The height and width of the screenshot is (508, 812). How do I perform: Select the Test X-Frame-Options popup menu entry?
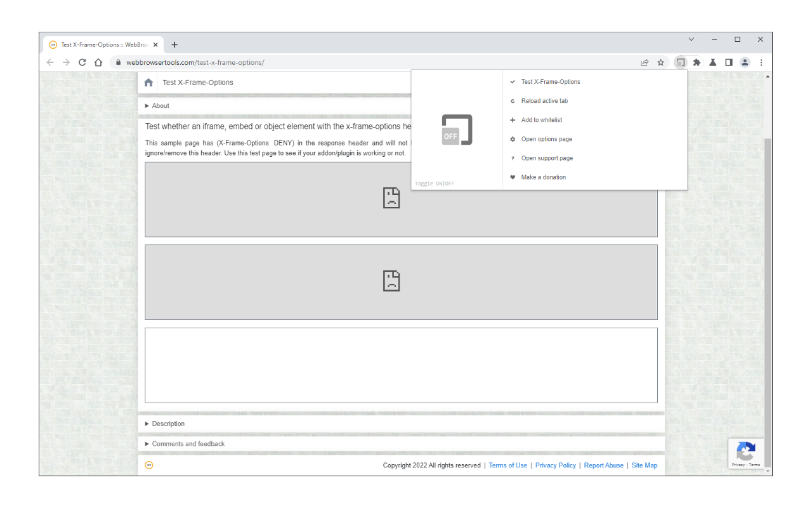click(551, 81)
